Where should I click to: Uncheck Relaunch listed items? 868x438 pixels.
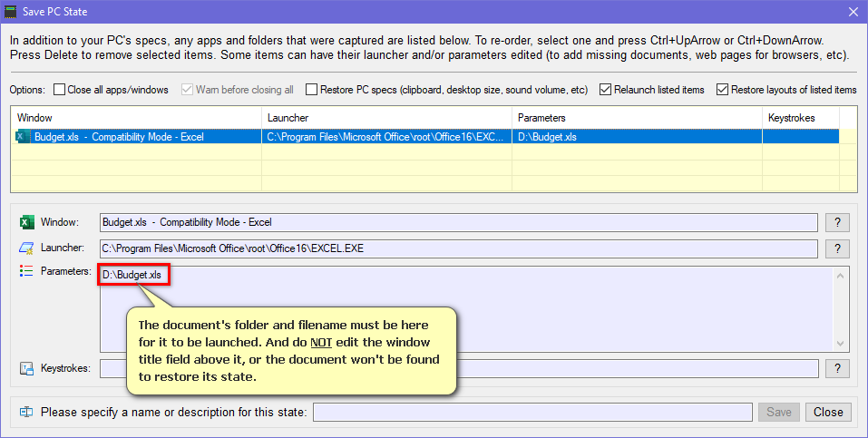coord(606,90)
